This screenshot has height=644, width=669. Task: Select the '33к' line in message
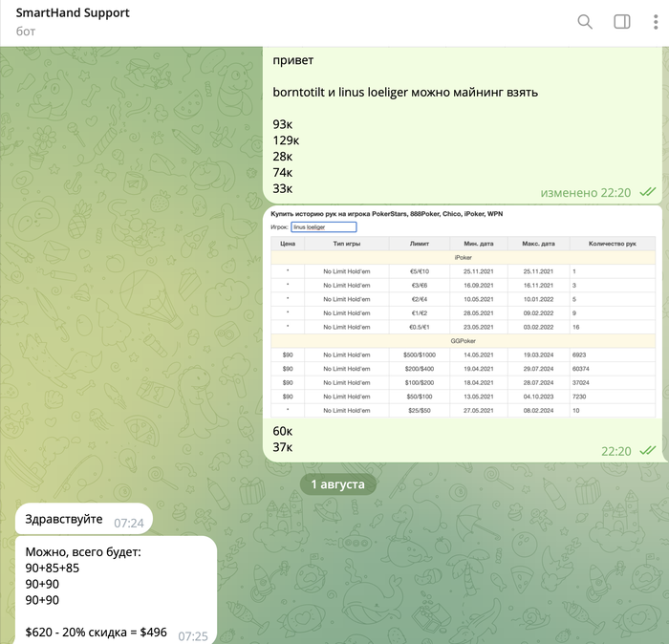(283, 188)
